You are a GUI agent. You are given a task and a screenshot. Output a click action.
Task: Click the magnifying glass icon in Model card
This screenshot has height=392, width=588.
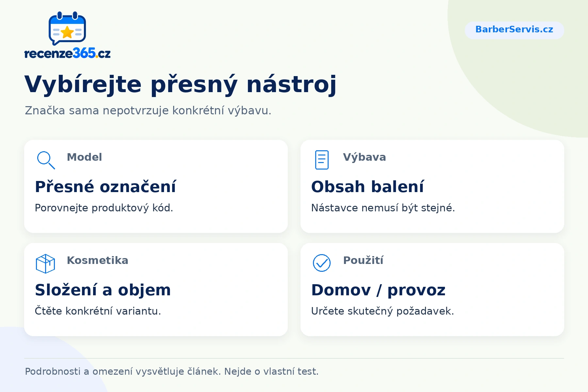[x=46, y=160]
